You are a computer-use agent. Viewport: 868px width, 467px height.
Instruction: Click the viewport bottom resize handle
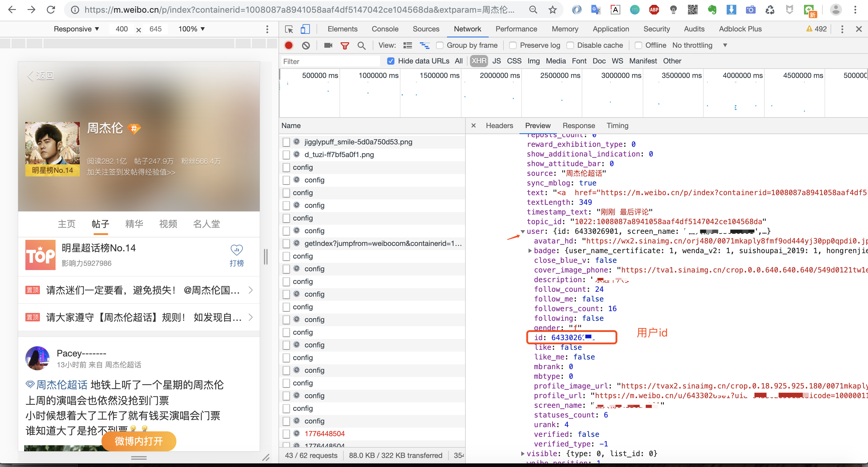(139, 458)
